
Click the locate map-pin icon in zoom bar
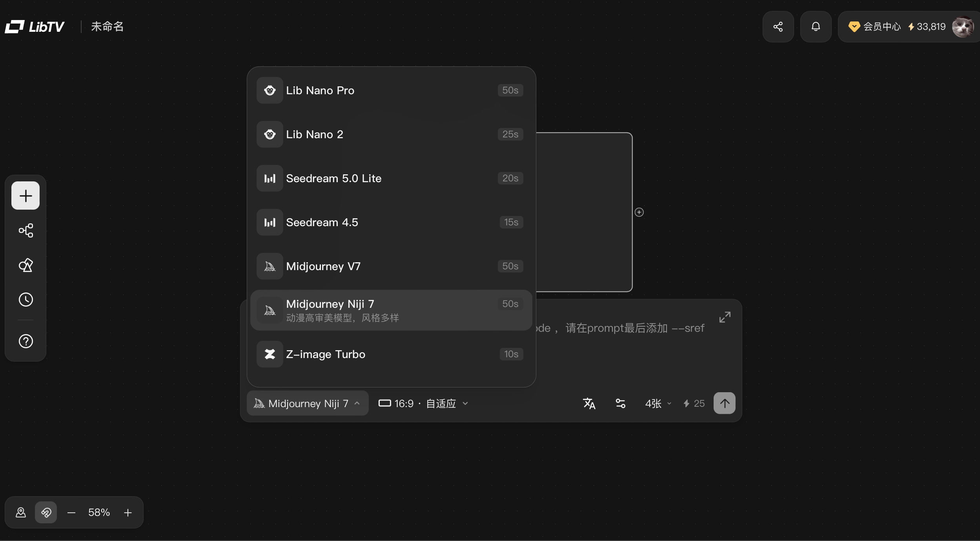pos(21,512)
